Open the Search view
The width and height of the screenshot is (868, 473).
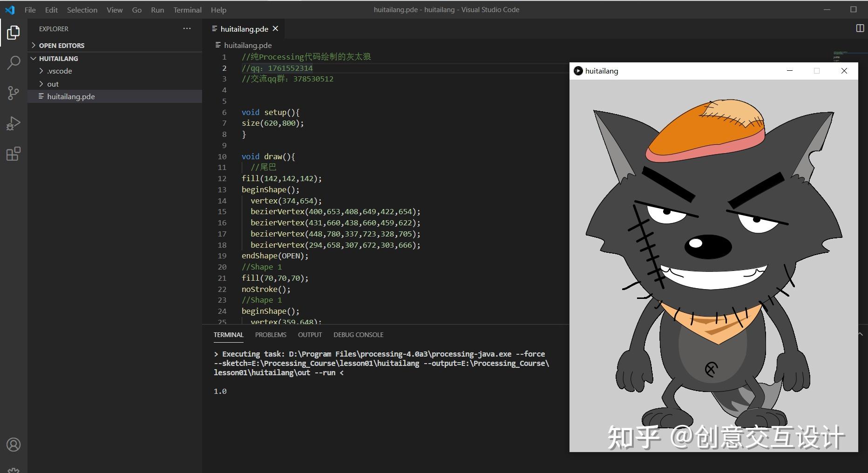click(14, 62)
